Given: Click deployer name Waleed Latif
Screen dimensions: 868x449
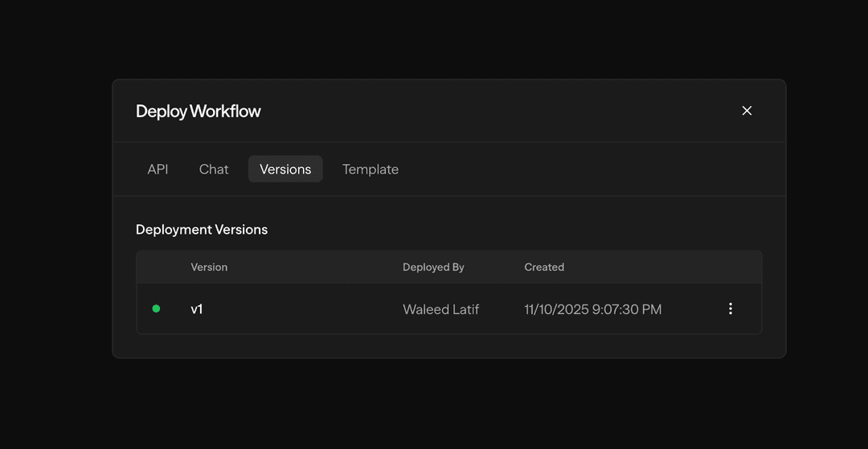Looking at the screenshot, I should (440, 309).
